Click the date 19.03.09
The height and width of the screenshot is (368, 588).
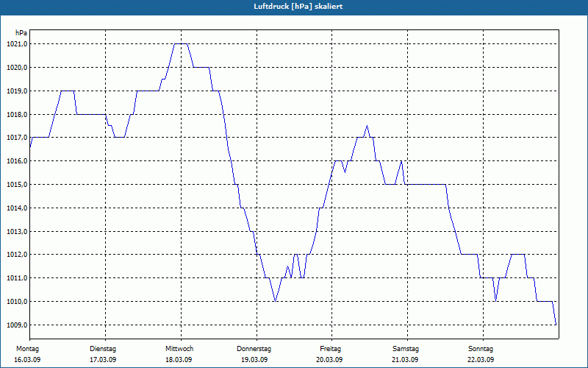coord(254,360)
